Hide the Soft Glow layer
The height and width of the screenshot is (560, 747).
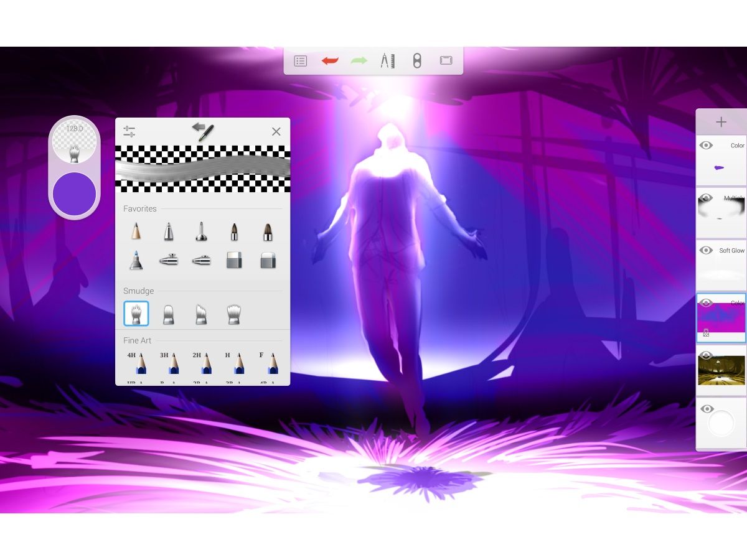706,250
